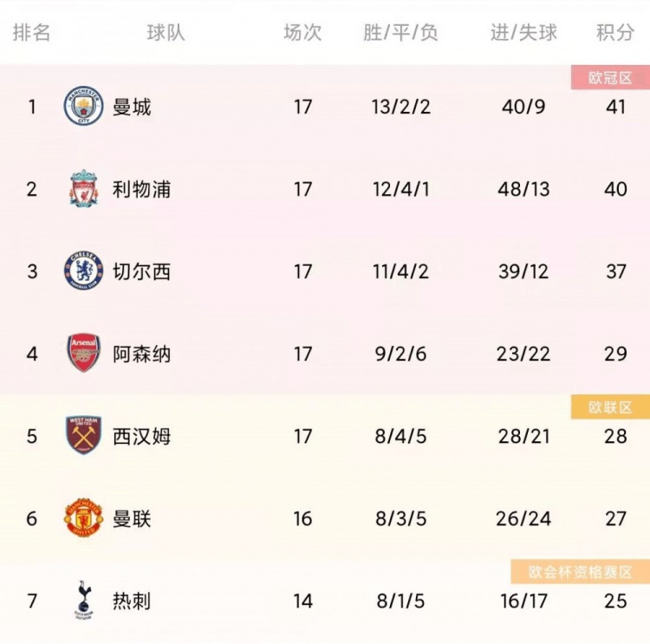Select the 欧联区 zone label
Viewport: 650px width, 644px height.
[x=610, y=407]
